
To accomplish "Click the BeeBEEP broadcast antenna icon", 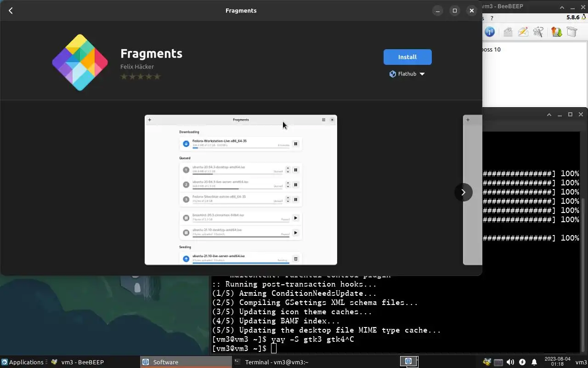I will [x=490, y=32].
